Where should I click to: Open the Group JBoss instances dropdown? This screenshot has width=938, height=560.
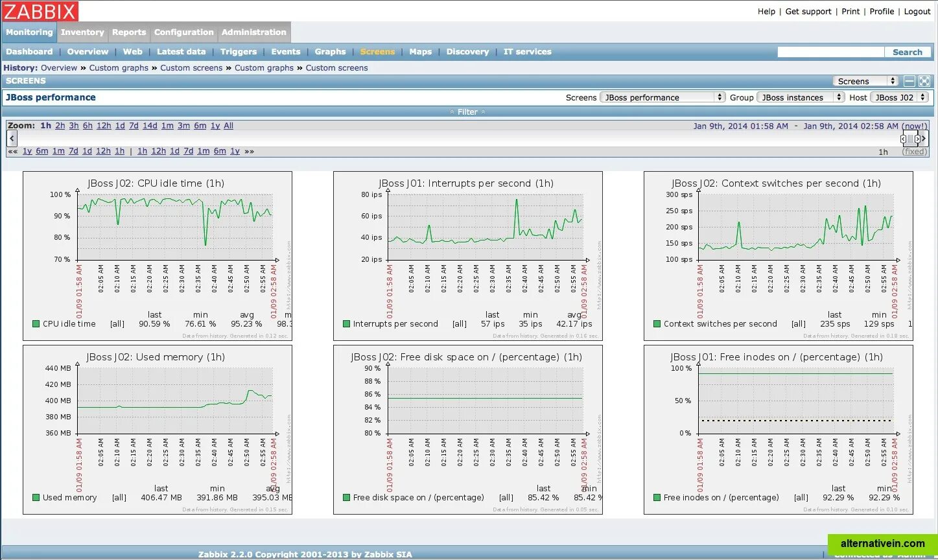[x=801, y=97]
